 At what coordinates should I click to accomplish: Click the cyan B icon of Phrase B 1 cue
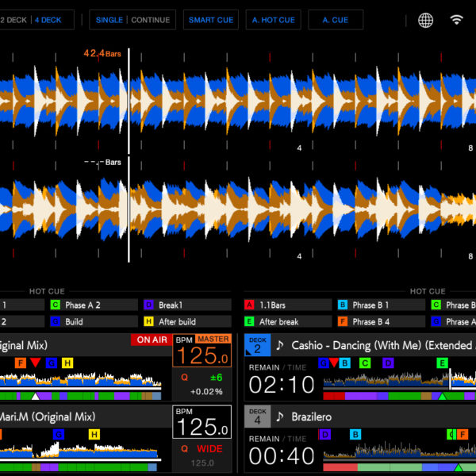pos(343,305)
